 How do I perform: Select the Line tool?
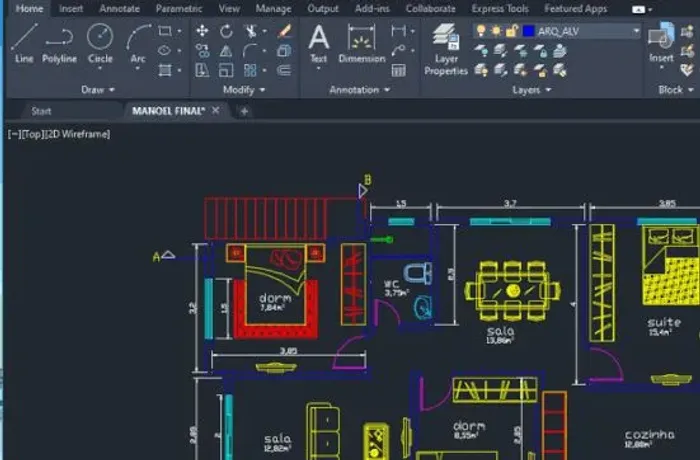[x=24, y=43]
